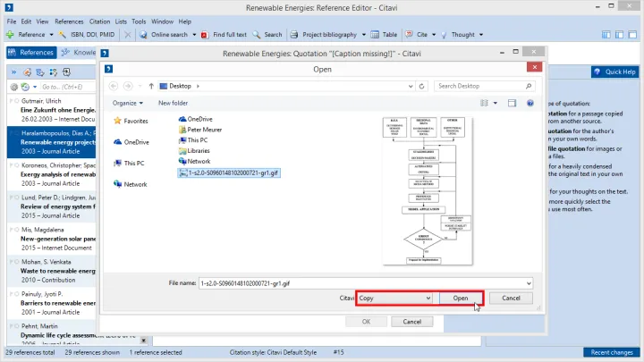
Task: Expand the Reference button dropdown arrow
Action: (x=51, y=35)
